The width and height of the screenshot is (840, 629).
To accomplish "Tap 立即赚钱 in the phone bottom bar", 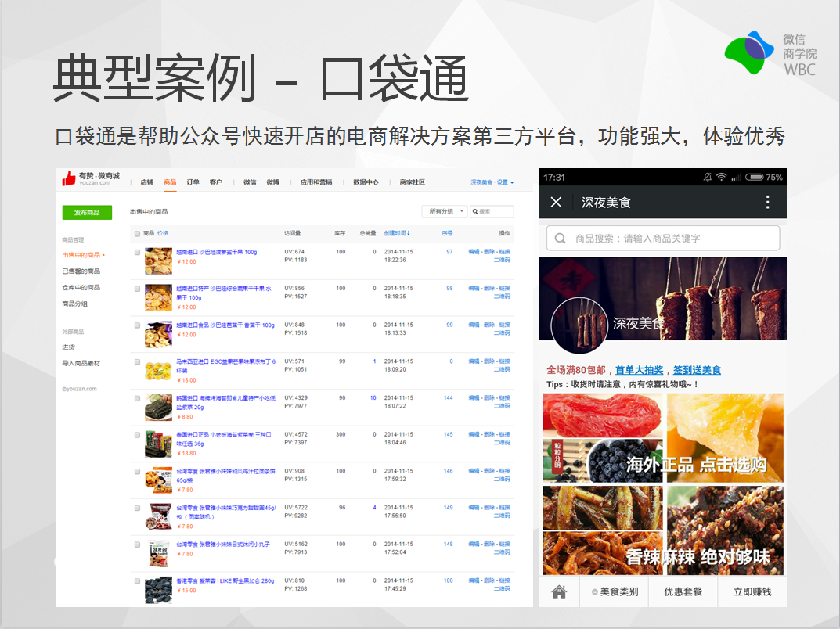I will (x=752, y=591).
